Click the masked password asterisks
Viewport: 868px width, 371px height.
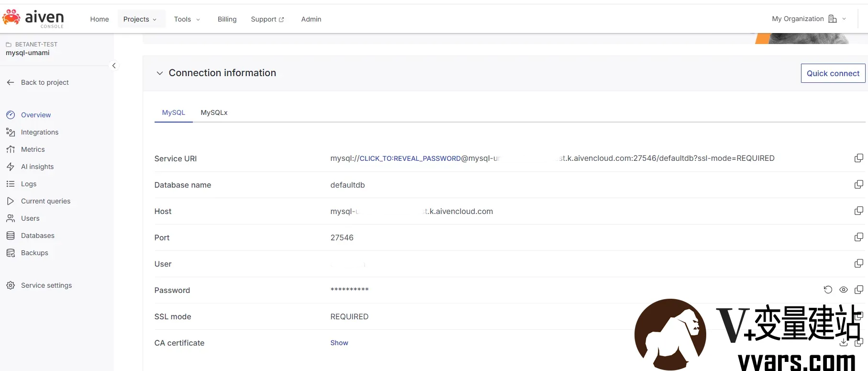tap(349, 290)
